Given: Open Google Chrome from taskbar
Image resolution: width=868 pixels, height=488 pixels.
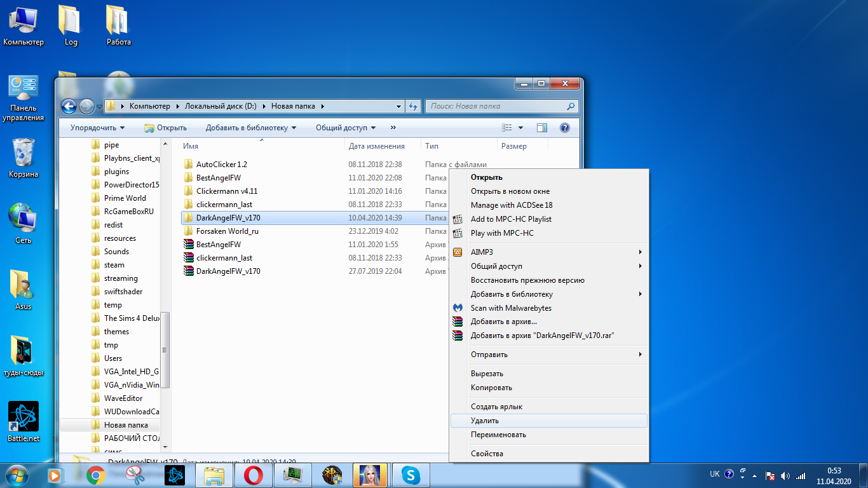Looking at the screenshot, I should pyautogui.click(x=96, y=475).
